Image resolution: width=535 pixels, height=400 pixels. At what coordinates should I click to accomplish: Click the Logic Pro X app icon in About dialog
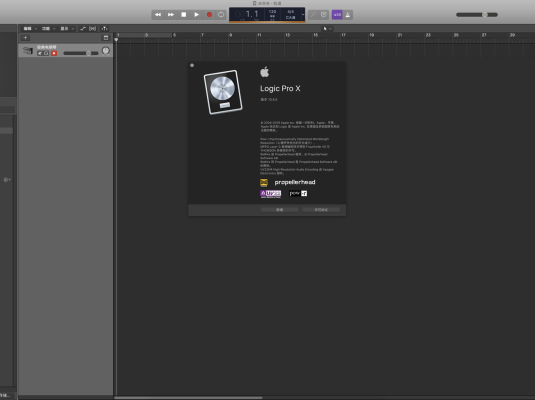pyautogui.click(x=223, y=92)
